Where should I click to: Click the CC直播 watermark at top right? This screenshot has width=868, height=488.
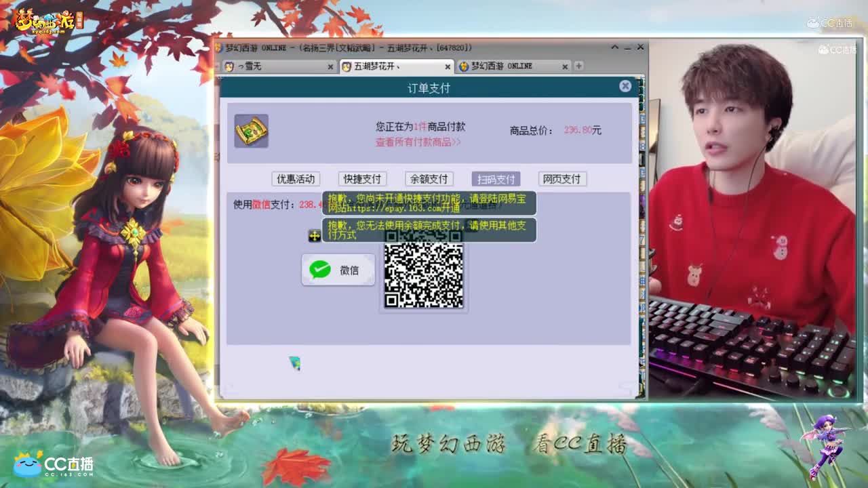pos(830,22)
